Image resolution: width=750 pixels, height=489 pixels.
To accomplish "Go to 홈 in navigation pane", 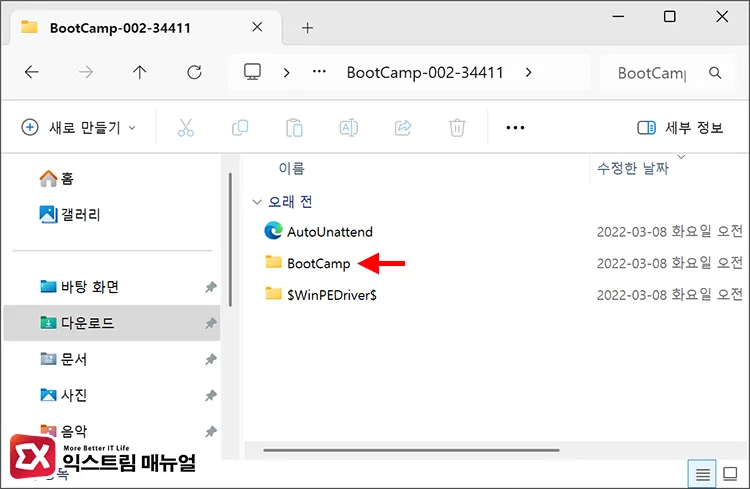I will point(56,179).
